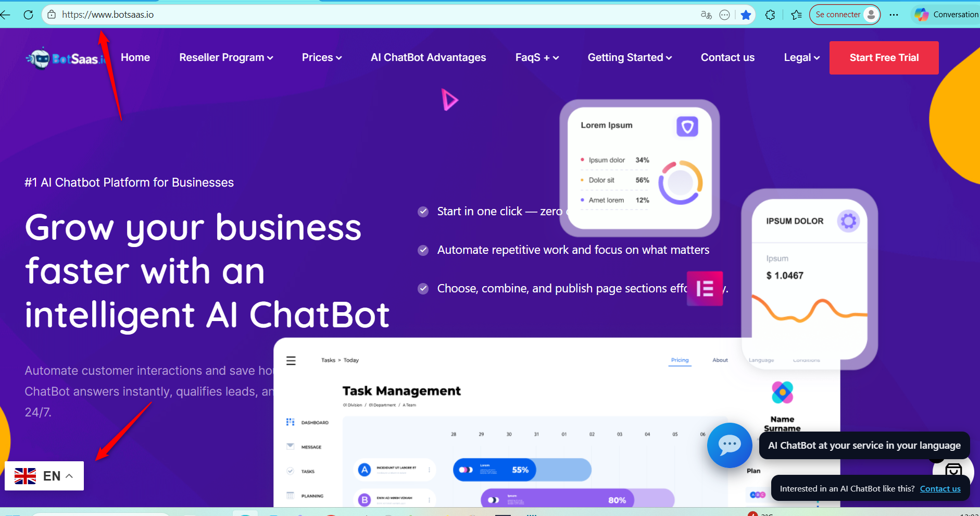This screenshot has height=516, width=980.
Task: Click the shield icon on the Lorem Ipsum card
Action: [687, 126]
